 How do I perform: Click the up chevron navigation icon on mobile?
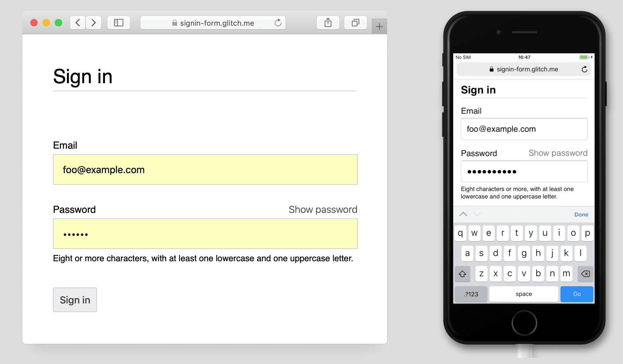[x=463, y=214]
